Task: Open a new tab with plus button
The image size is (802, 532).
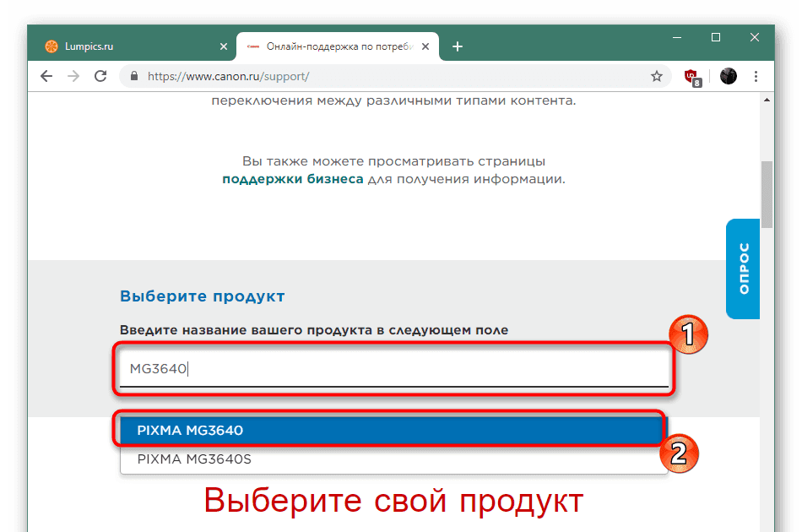Action: 458,46
